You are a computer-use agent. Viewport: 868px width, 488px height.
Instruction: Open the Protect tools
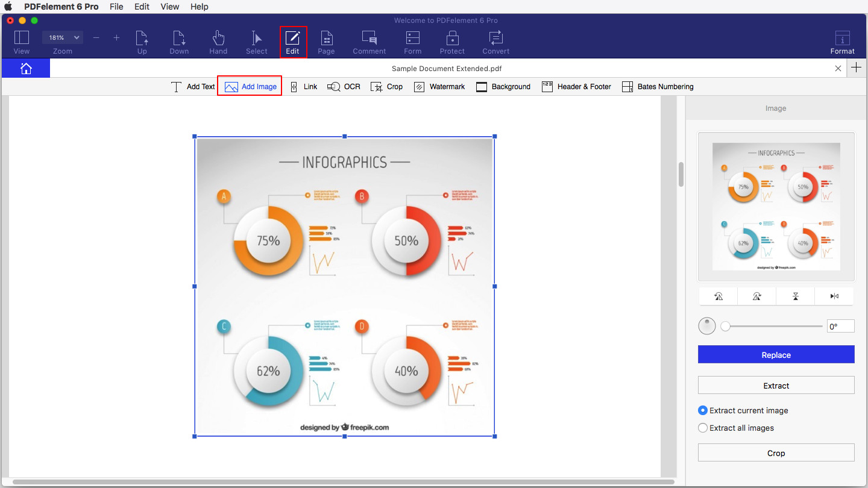452,42
